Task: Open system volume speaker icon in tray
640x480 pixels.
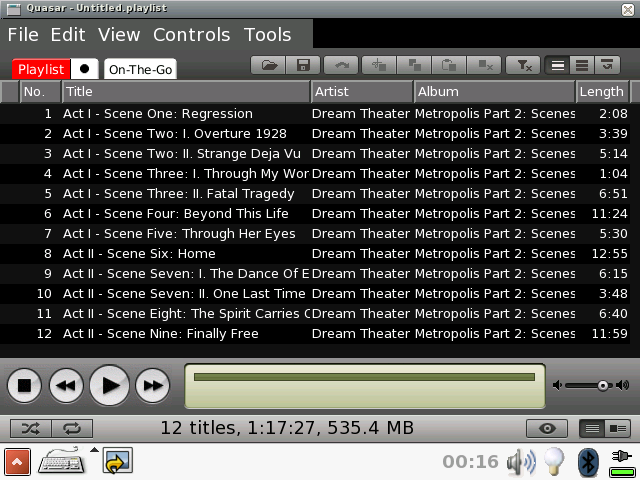Action: (x=521, y=462)
